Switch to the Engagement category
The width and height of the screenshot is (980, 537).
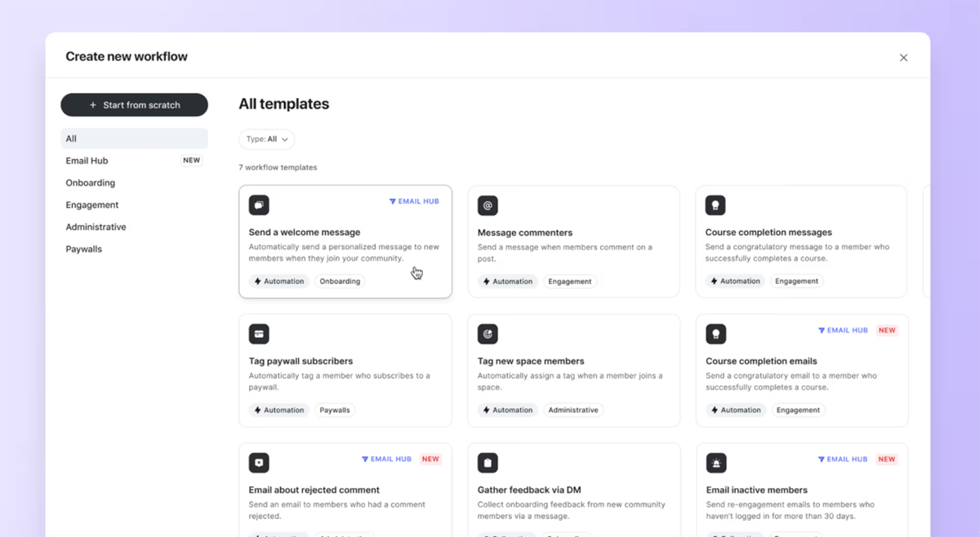click(x=91, y=205)
